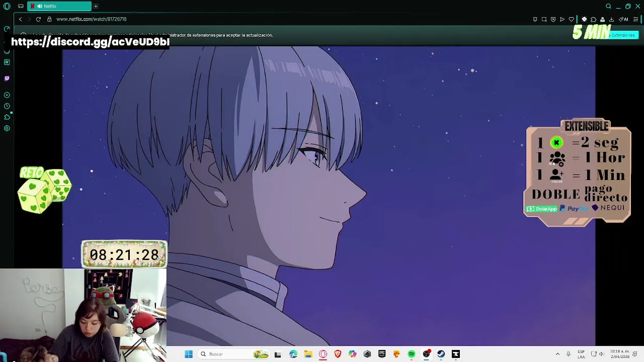
Task: Open a new tab with plus button
Action: [96, 6]
